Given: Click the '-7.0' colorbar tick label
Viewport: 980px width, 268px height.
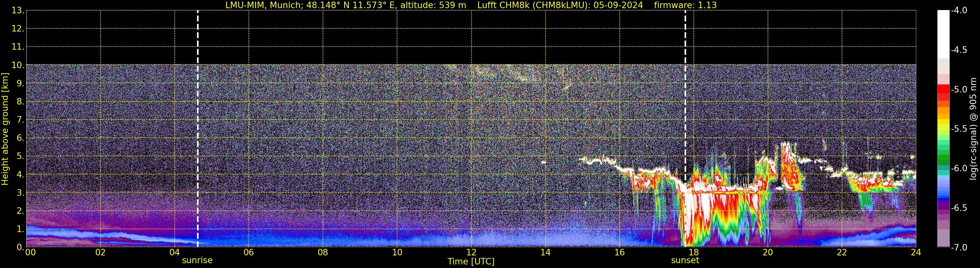Looking at the screenshot, I should point(959,248).
